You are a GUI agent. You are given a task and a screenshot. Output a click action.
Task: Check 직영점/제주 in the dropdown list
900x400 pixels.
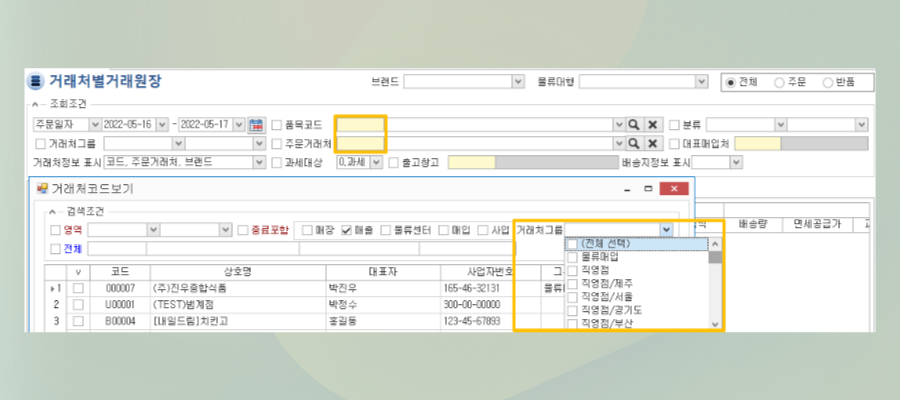click(572, 284)
